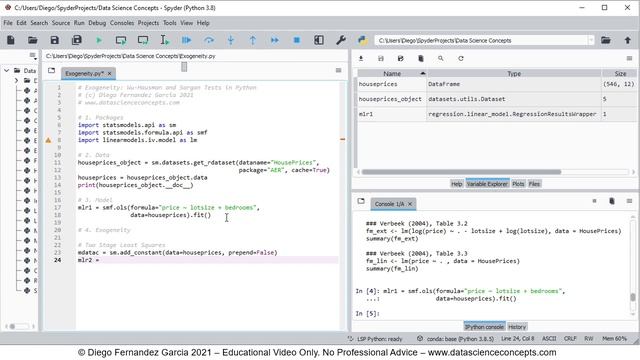Step over current line in debugger
Viewport: 640px width, 360px height.
click(209, 40)
